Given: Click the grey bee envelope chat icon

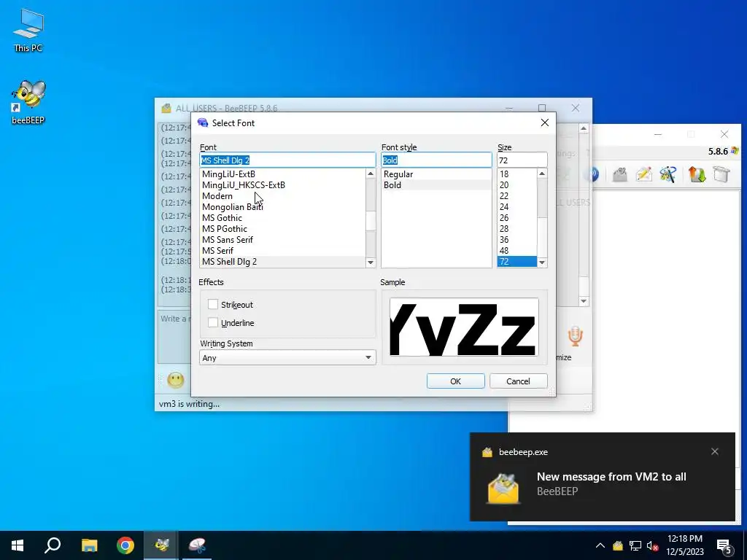Looking at the screenshot, I should [620, 174].
